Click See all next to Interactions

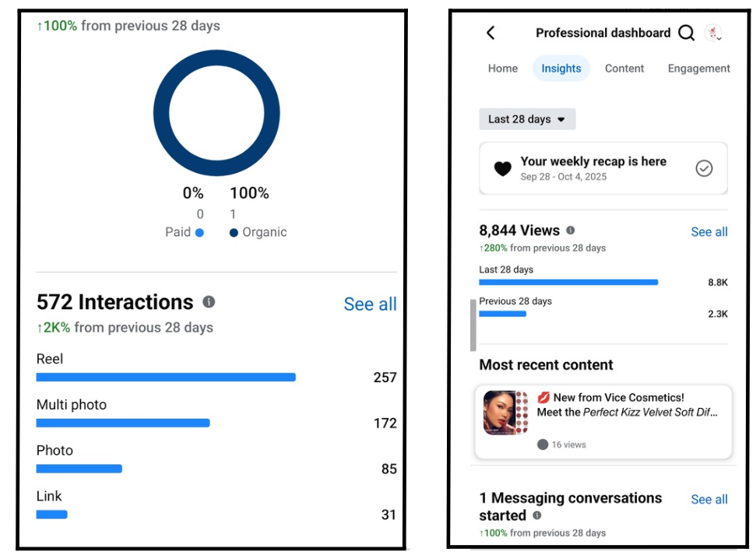370,304
